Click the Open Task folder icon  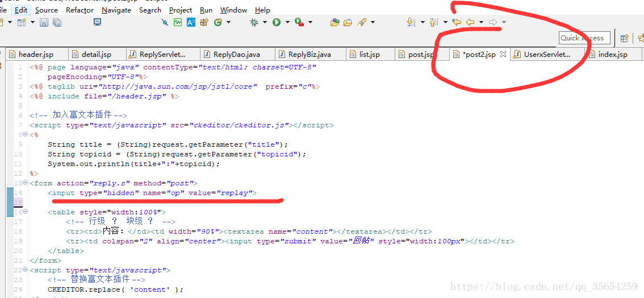(348, 22)
